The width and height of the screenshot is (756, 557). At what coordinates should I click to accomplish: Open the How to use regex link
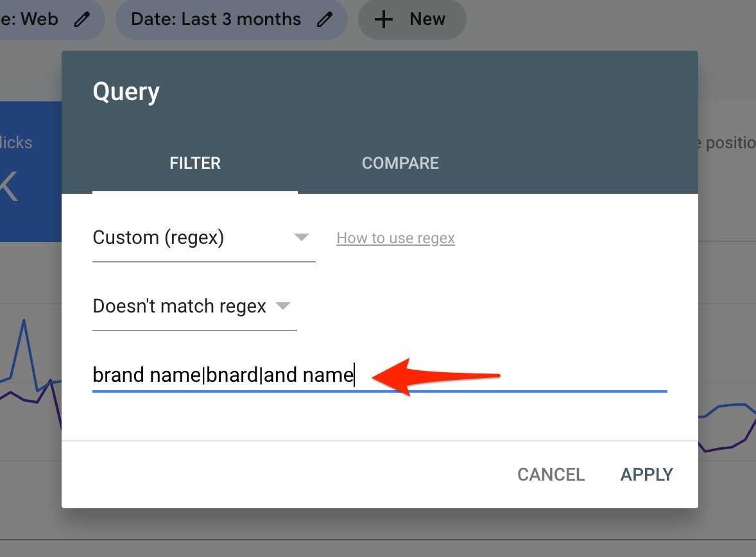pos(395,239)
